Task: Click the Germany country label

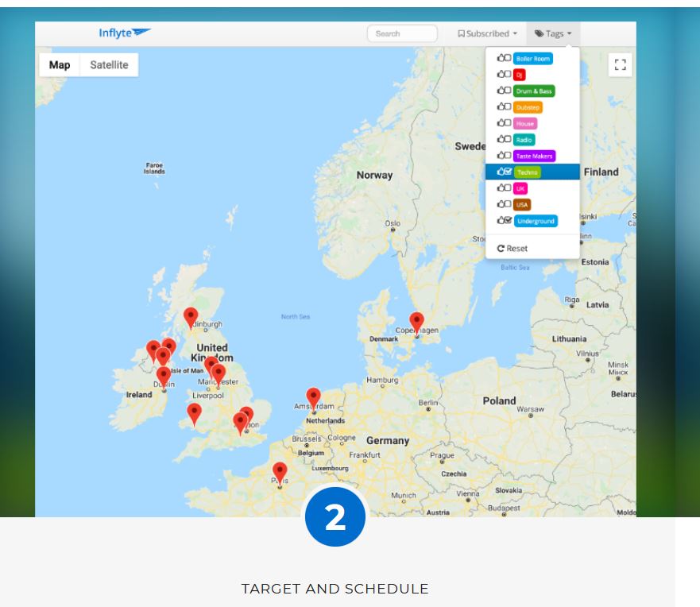Action: coord(388,440)
